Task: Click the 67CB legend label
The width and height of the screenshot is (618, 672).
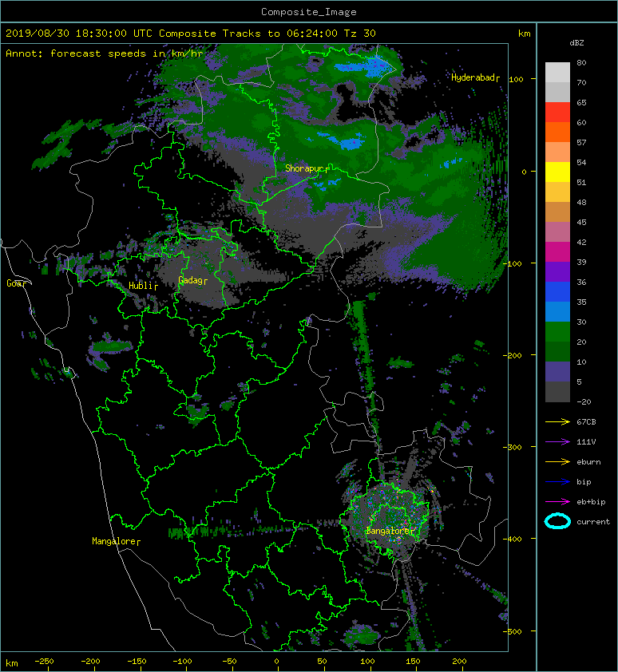Action: (x=586, y=422)
